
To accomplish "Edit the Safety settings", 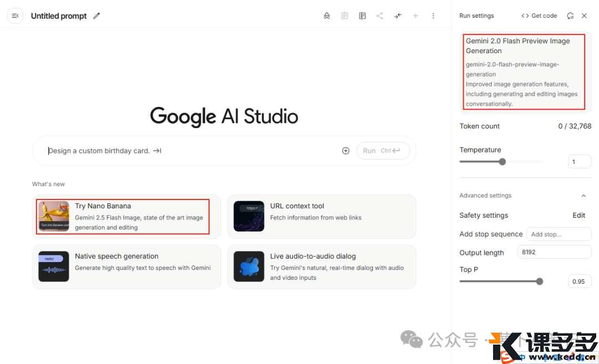I will click(578, 216).
